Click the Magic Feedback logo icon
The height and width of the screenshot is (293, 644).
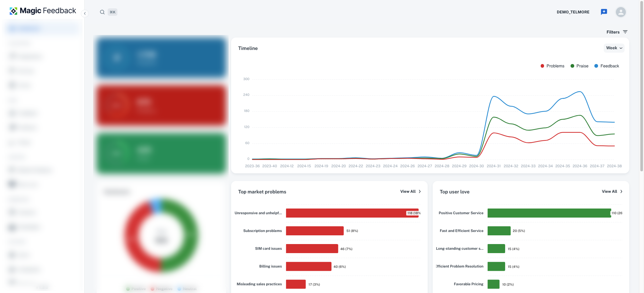click(13, 11)
